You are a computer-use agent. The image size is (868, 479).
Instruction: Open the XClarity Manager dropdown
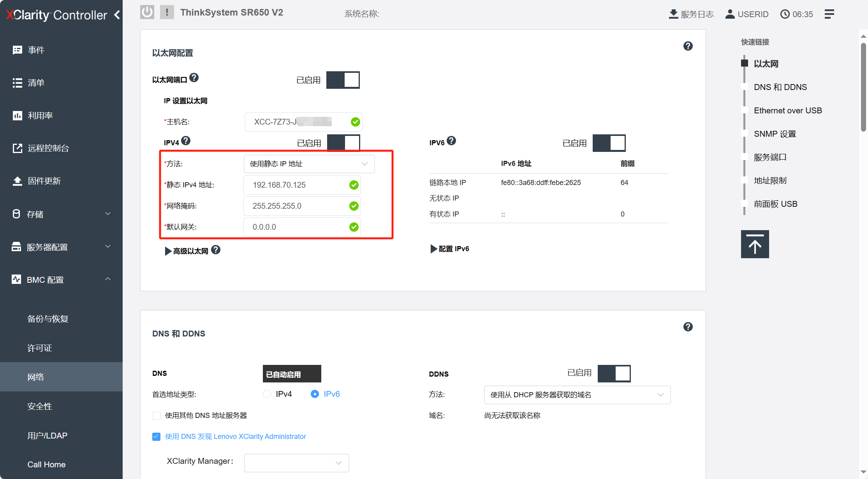coord(297,463)
